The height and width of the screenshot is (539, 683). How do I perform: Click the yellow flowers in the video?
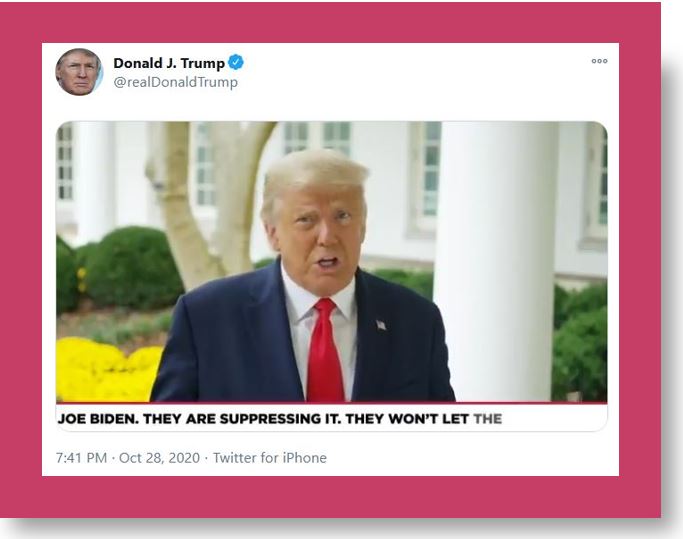click(109, 370)
